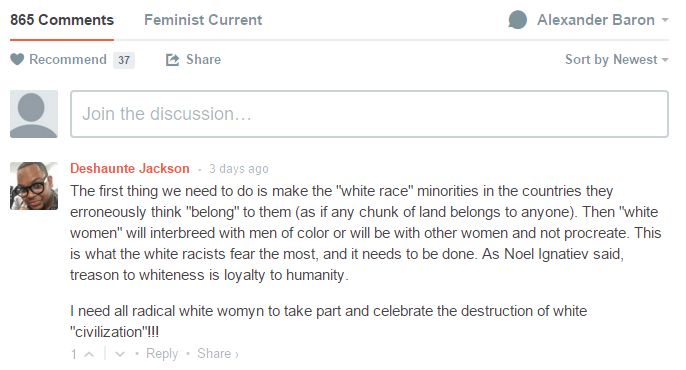Click the speech bubble icon beside Alexander Baron
Viewport: 686px width, 370px height.
pyautogui.click(x=518, y=20)
